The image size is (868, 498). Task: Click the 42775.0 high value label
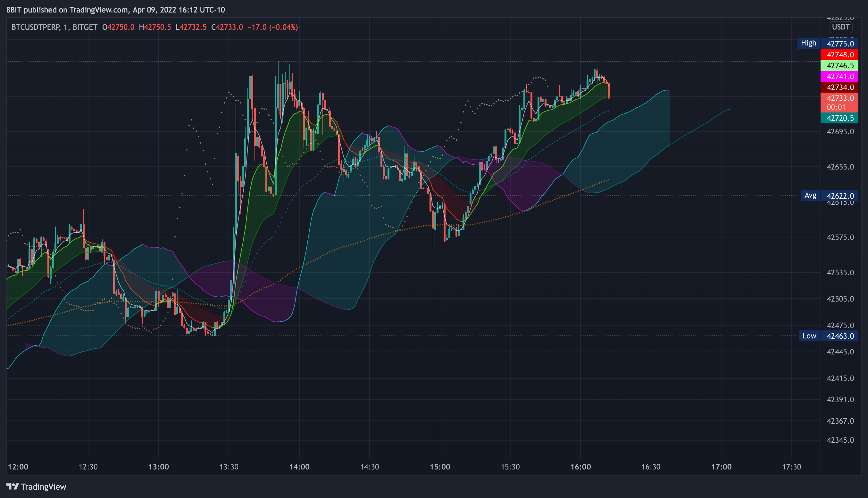(840, 44)
